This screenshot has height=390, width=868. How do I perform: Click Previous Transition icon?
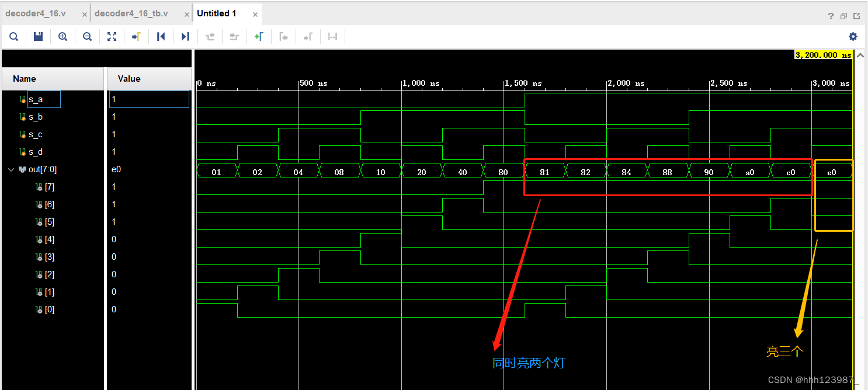pos(210,37)
